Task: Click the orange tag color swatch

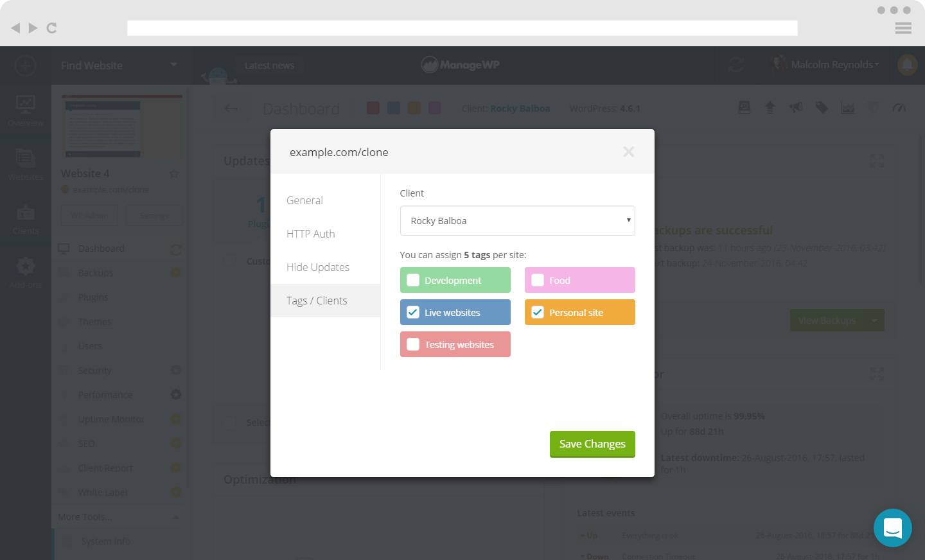Action: tap(414, 108)
